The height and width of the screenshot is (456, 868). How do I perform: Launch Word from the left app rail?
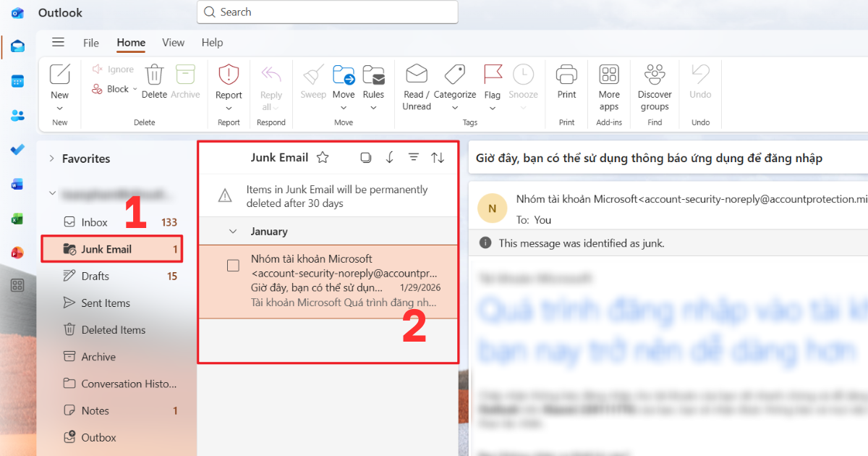pos(17,185)
